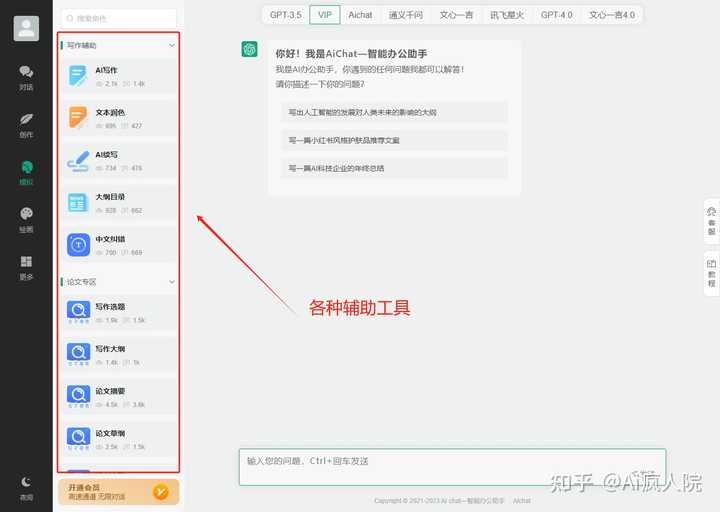Choose the AI科技企业 year-end summary prompt
The image size is (720, 512).
click(x=394, y=169)
